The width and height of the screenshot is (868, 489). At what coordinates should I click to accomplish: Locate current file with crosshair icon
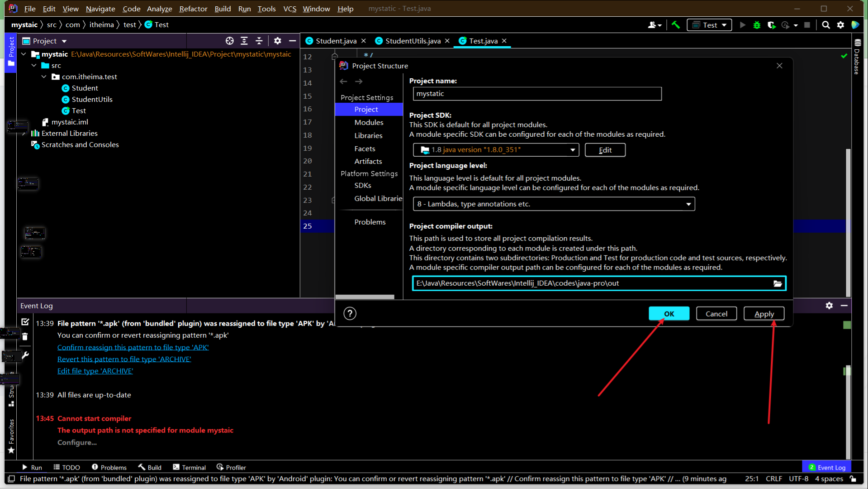point(230,41)
